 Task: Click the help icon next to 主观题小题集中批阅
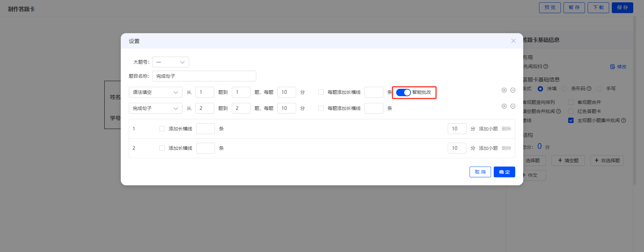point(624,120)
